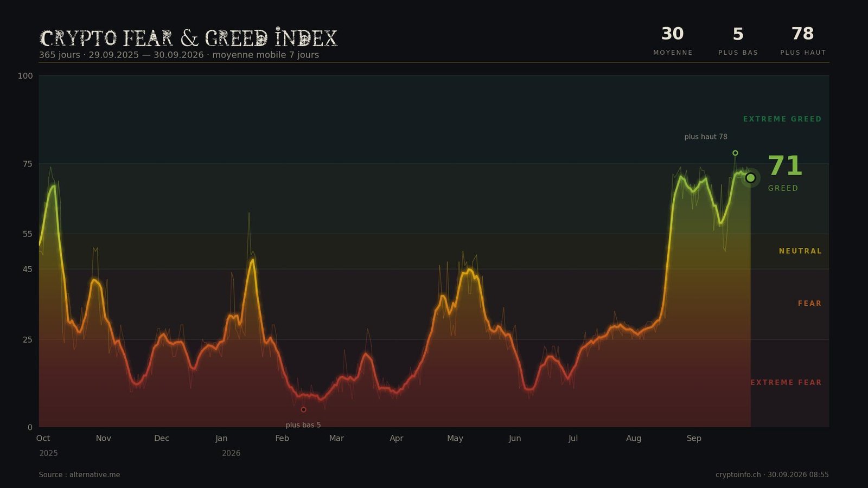Select the FEAR zone label

pos(809,304)
